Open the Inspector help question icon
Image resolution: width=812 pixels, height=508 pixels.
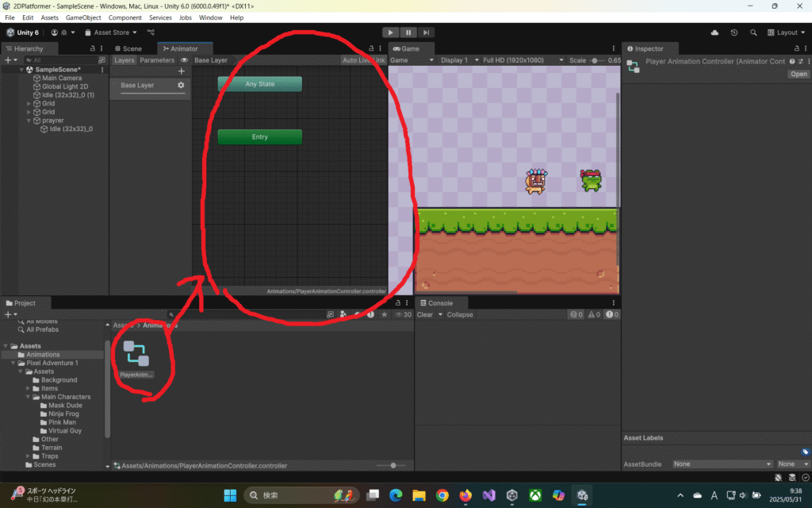click(792, 61)
